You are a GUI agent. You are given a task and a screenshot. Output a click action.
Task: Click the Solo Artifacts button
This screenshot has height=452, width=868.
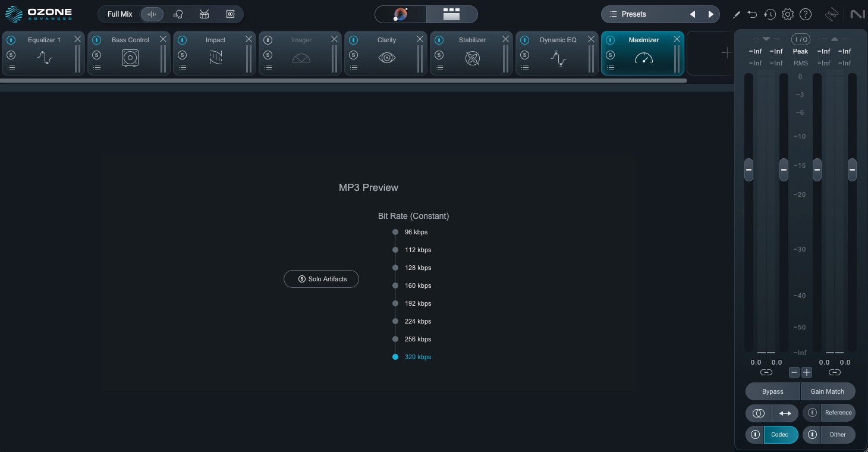[321, 279]
